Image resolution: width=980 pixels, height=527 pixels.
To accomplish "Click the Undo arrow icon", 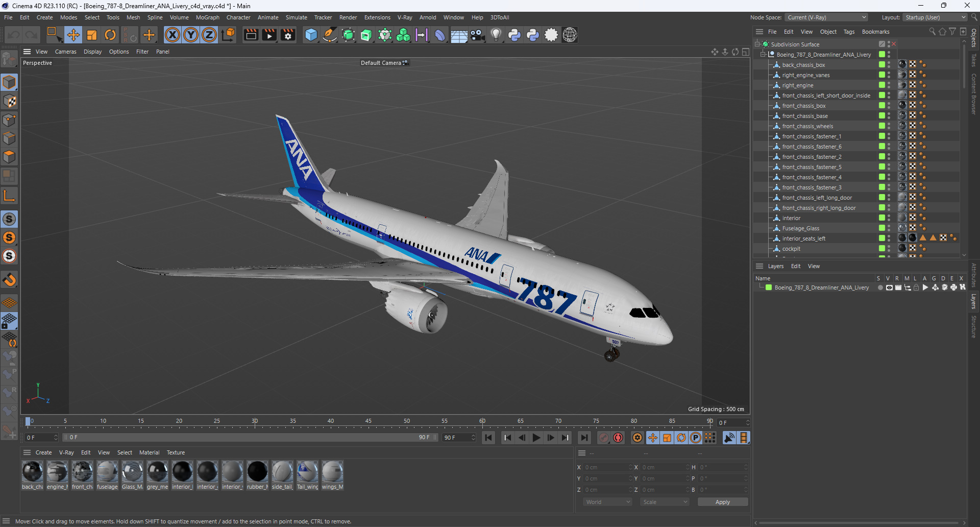I will point(14,35).
